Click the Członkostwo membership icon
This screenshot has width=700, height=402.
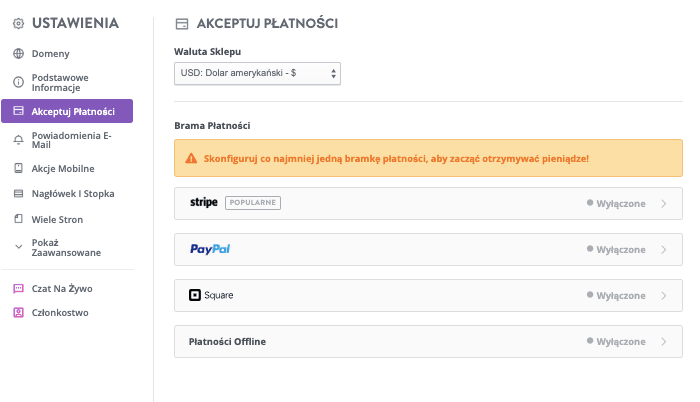tap(18, 312)
